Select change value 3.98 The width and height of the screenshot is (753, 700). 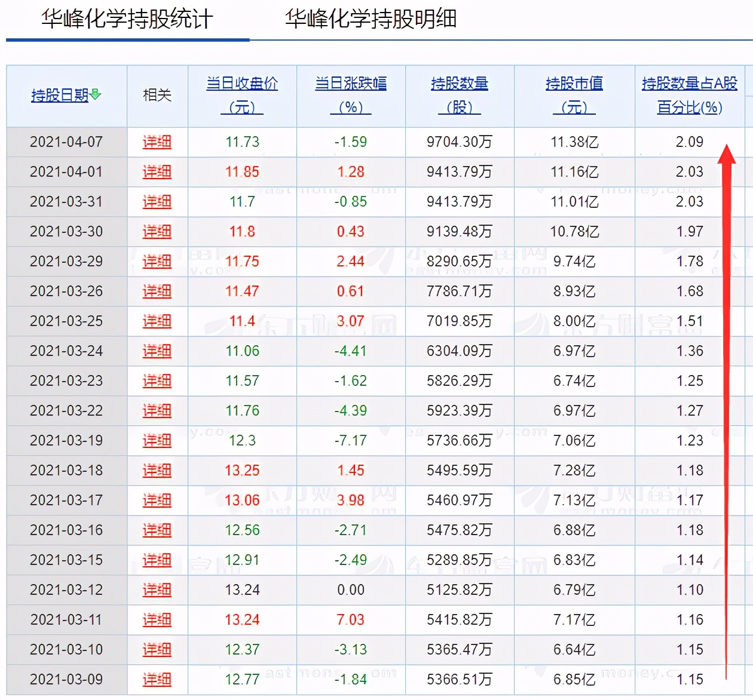point(351,501)
